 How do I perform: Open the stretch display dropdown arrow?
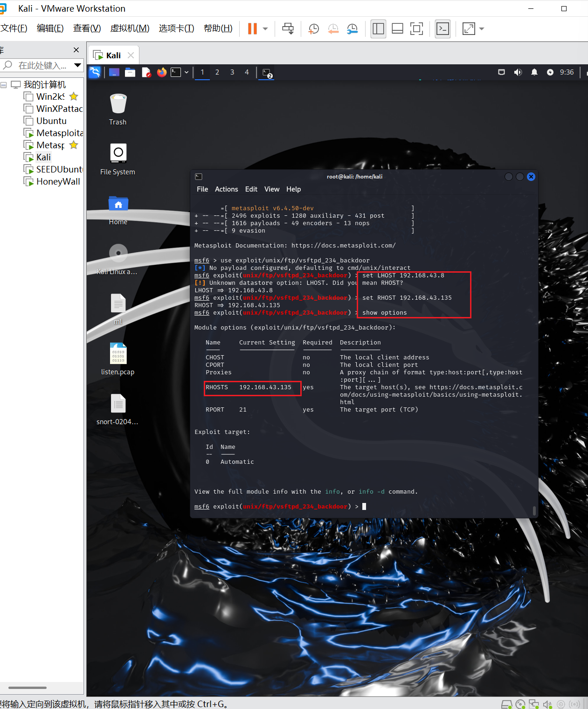click(x=482, y=29)
